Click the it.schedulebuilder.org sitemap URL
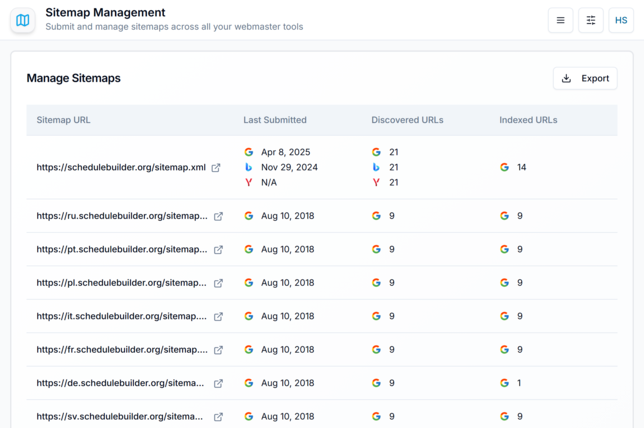 point(122,316)
